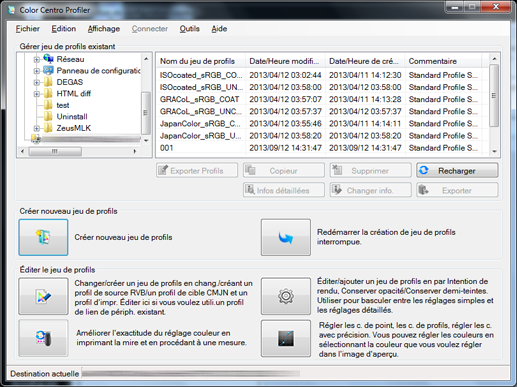Expand the ZeusMLK folder node
Screen dimensions: 517x387
pyautogui.click(x=37, y=128)
